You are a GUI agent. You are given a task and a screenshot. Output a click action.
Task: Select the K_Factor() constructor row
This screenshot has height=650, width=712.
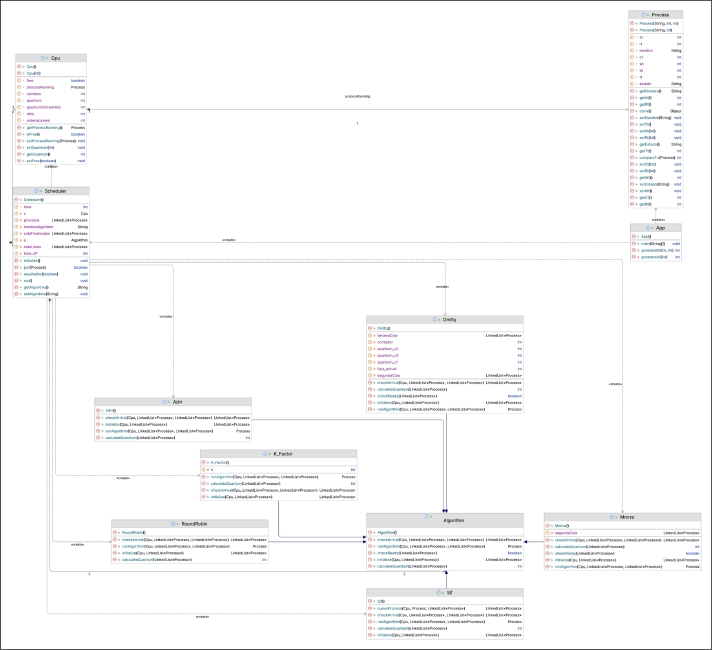point(220,462)
